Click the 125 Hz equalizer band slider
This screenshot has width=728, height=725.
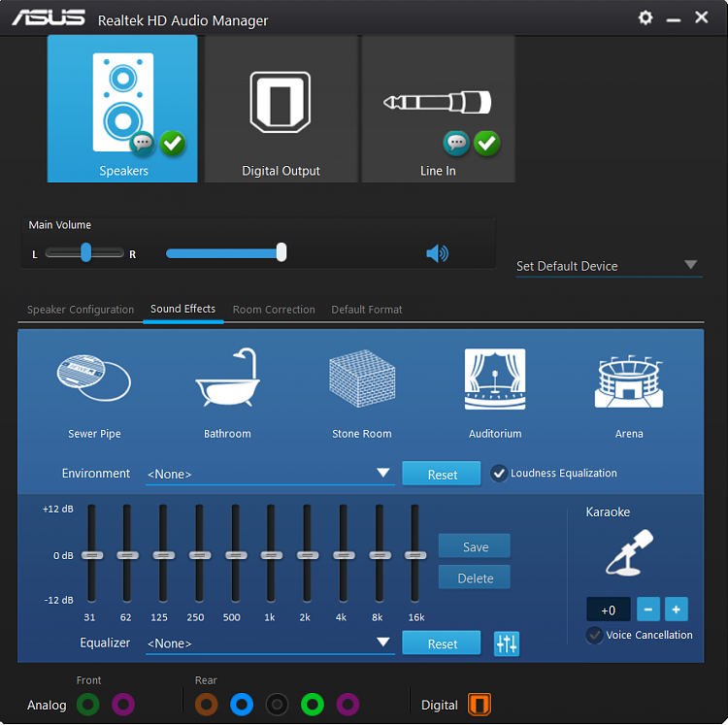coord(163,555)
